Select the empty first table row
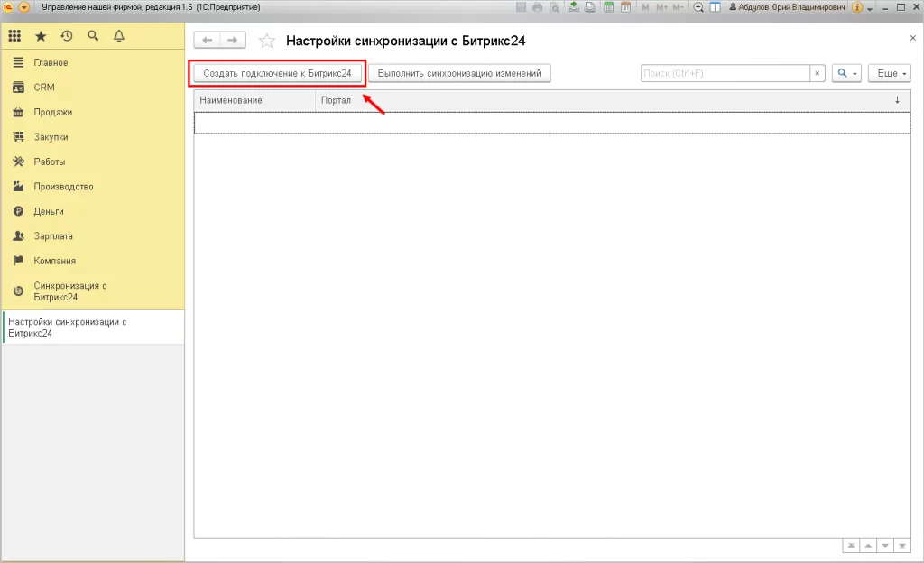 552,123
